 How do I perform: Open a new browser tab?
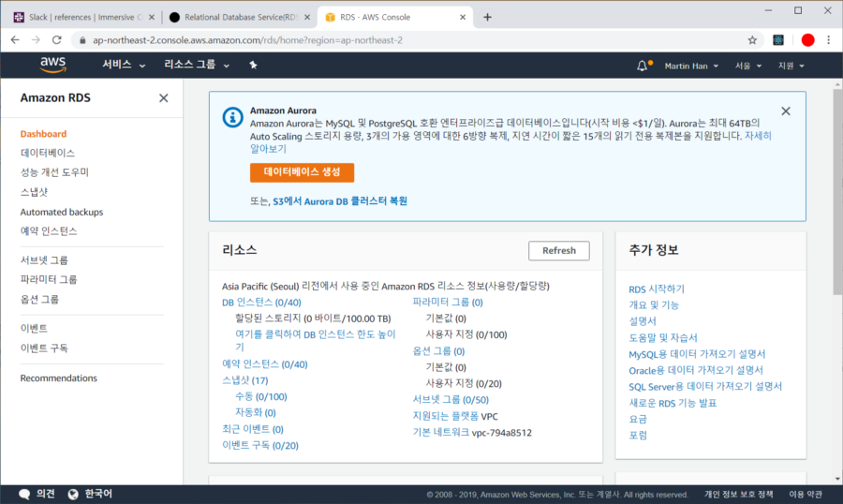point(487,17)
